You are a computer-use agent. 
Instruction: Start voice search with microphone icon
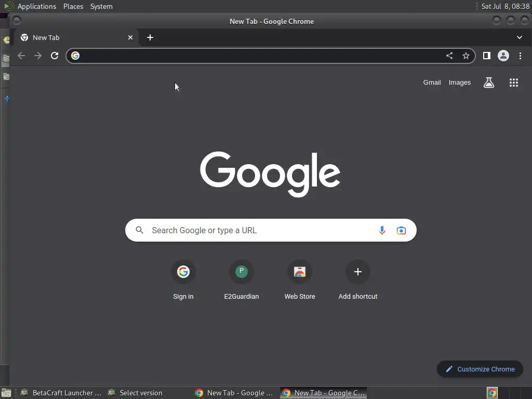pos(382,230)
